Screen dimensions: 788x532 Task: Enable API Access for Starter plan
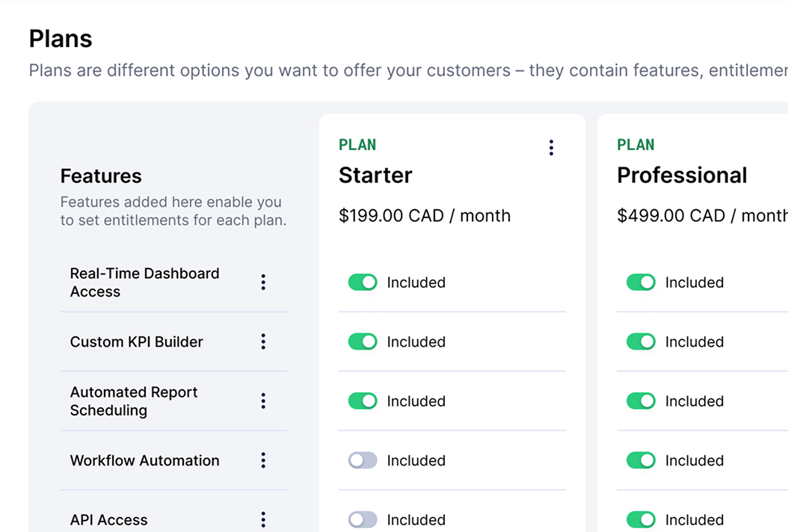[x=363, y=519]
